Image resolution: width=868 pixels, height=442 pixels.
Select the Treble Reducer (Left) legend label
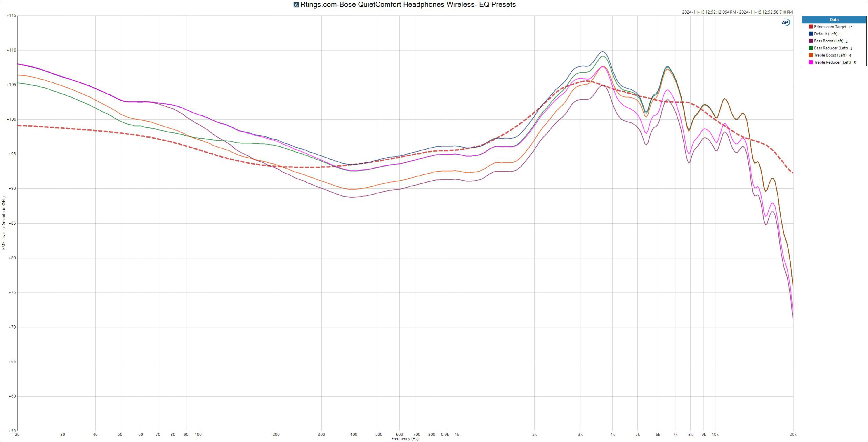[x=832, y=62]
